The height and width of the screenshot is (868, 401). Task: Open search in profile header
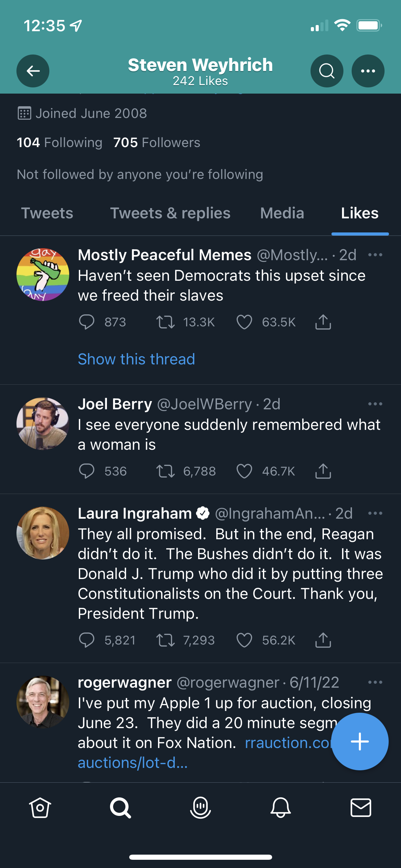[x=327, y=71]
